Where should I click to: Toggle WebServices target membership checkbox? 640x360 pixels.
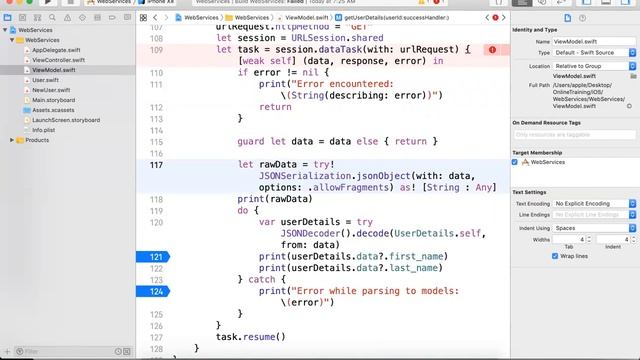[x=515, y=162]
